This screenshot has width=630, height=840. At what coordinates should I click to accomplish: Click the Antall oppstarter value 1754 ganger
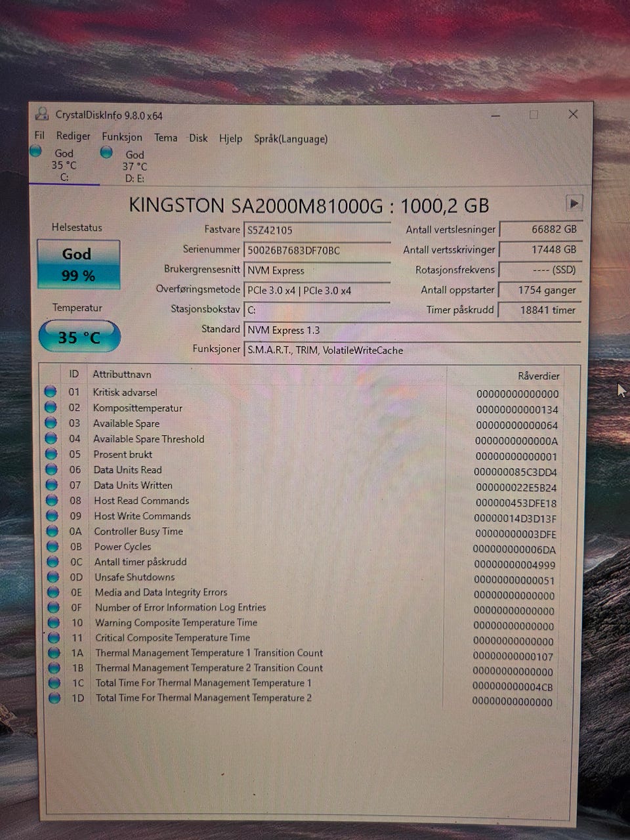[x=540, y=289]
